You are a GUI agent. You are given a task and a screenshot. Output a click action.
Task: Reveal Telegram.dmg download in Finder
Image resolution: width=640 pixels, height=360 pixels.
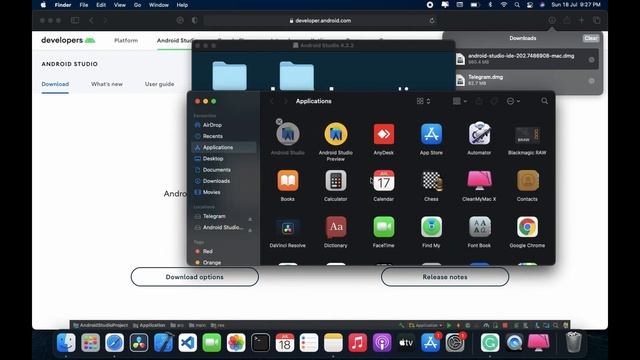click(x=591, y=81)
